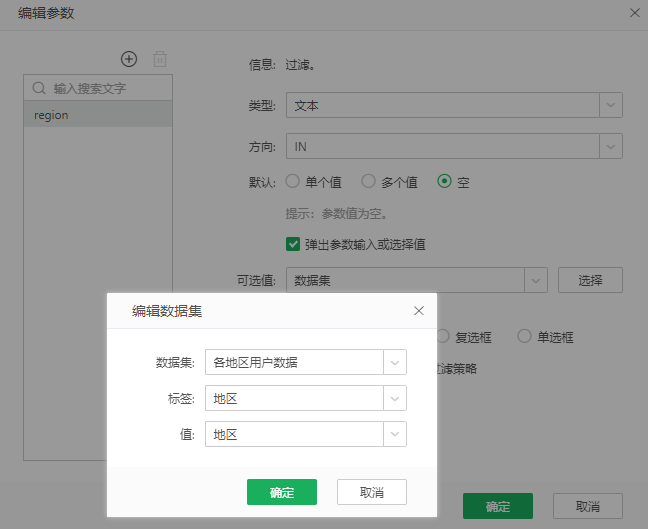
Task: Expand the 数据集 dropdown in dialog
Action: [395, 362]
